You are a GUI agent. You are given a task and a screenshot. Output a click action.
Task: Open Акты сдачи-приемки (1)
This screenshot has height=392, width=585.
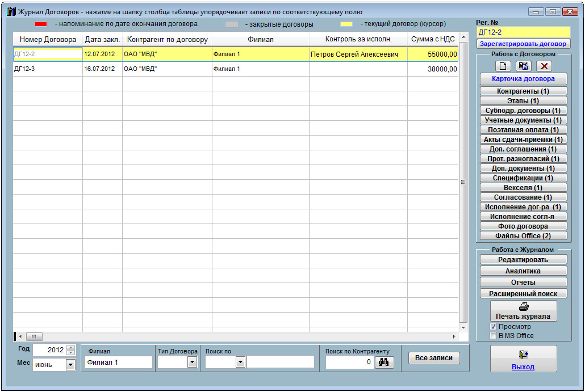(523, 140)
